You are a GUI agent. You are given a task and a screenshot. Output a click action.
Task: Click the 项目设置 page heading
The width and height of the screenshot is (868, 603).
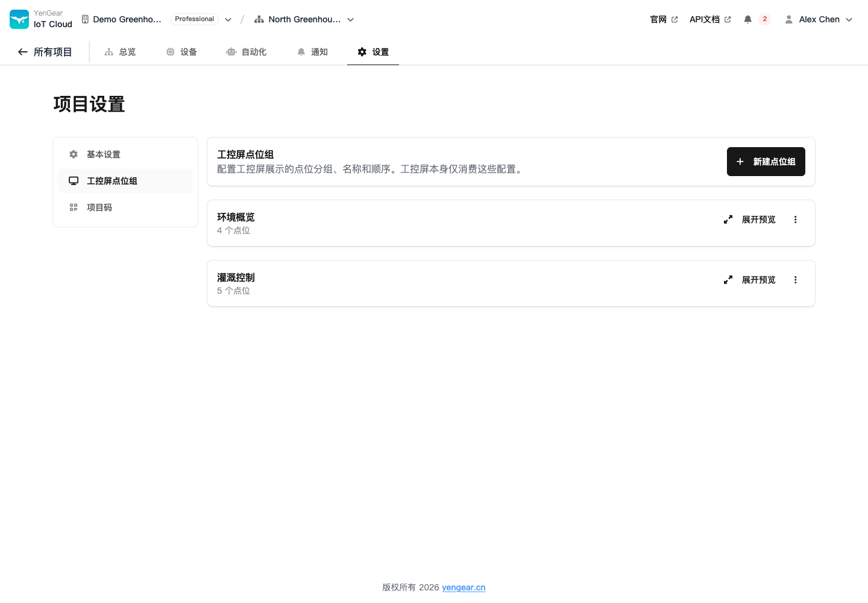point(89,104)
